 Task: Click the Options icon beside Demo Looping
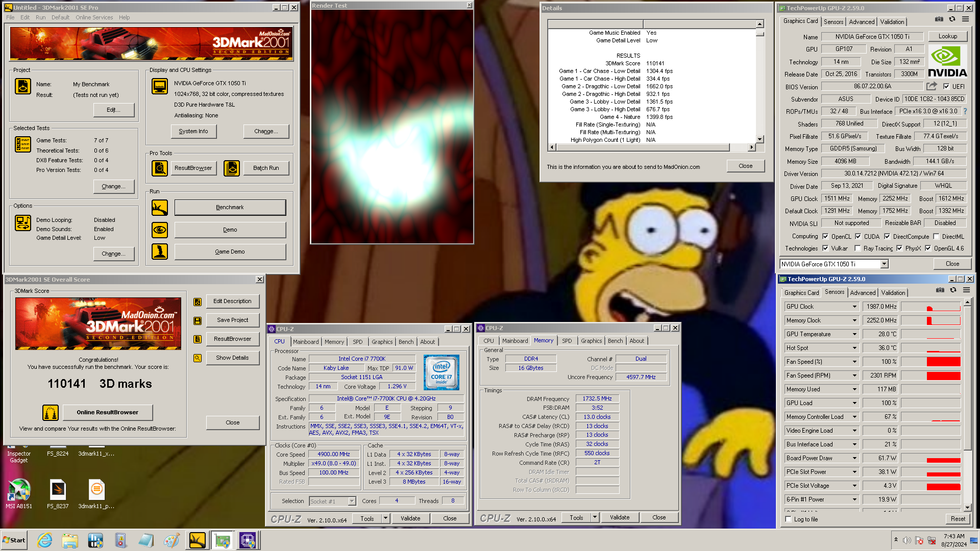(23, 223)
